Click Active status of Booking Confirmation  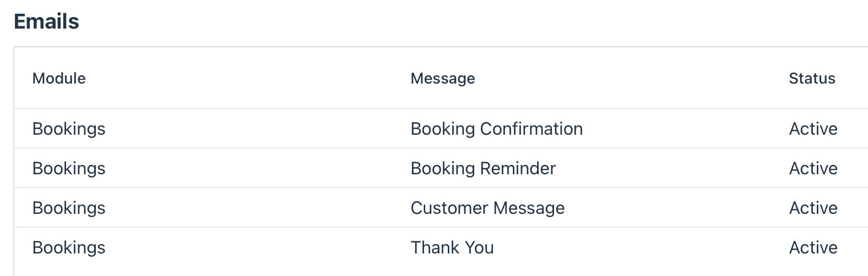(x=813, y=129)
